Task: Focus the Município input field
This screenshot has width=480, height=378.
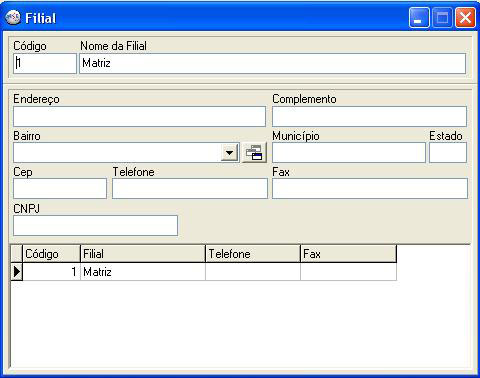Action: (x=349, y=153)
